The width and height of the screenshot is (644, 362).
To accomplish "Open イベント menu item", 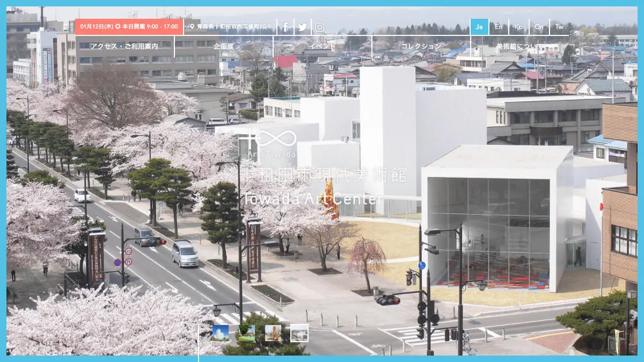I will click(323, 46).
